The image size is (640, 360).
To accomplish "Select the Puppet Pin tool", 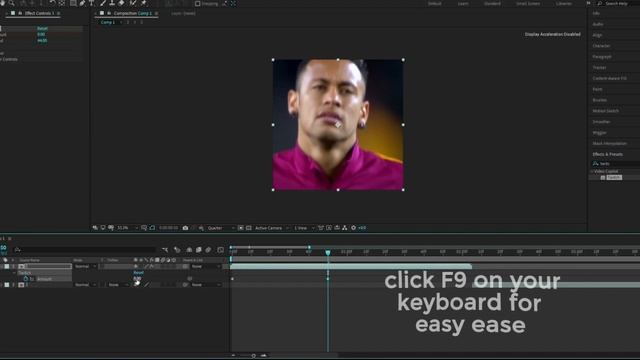I will (144, 3).
